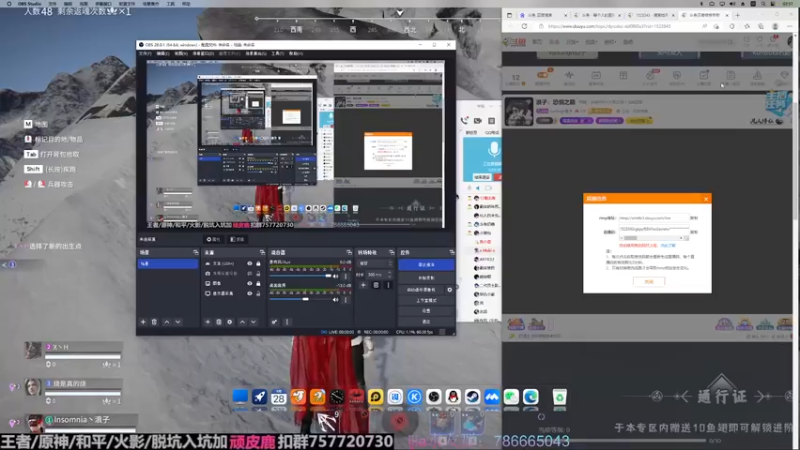The height and width of the screenshot is (450, 800).
Task: Click the orange-outlined button in streaming popup
Action: [x=648, y=282]
